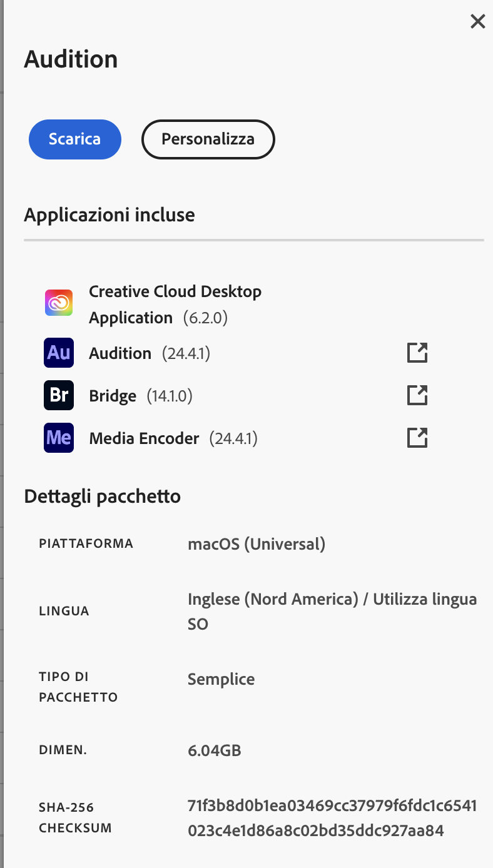Click the 6.04GB size value
493x868 pixels.
pyautogui.click(x=215, y=750)
